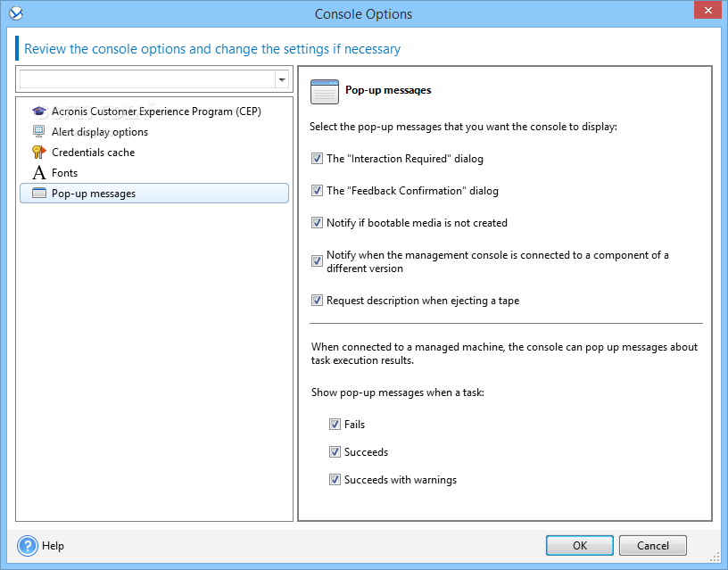Uncheck Request description when ejecting a tape
The height and width of the screenshot is (570, 728).
[x=317, y=301]
